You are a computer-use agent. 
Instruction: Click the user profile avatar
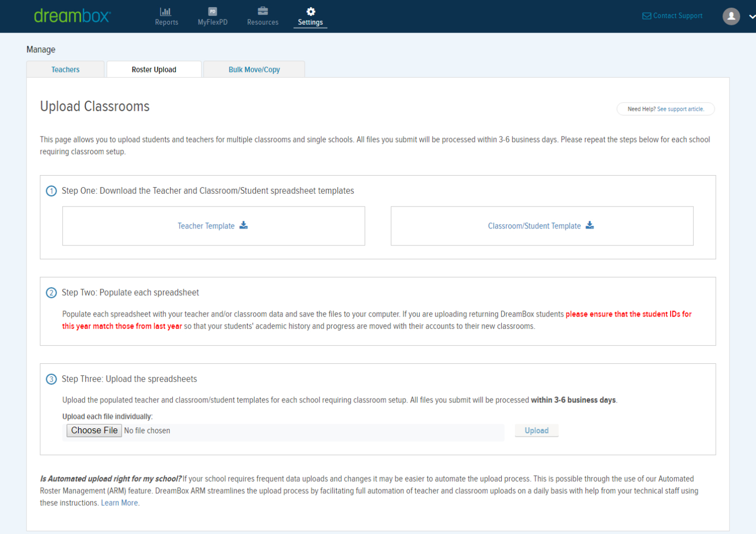731,17
